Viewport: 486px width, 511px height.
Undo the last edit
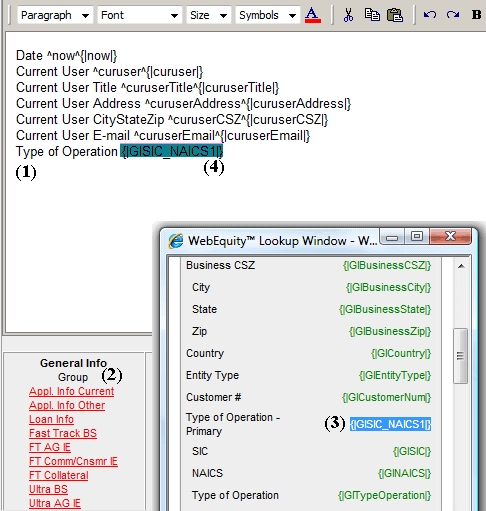430,15
